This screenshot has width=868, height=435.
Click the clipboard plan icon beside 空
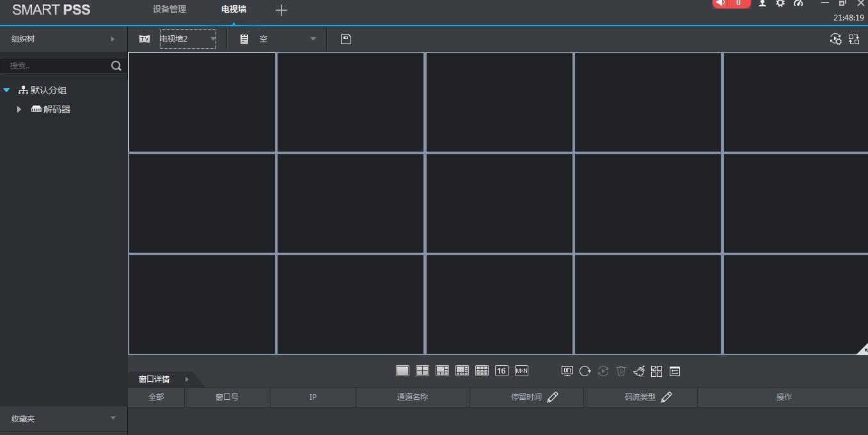pos(244,39)
